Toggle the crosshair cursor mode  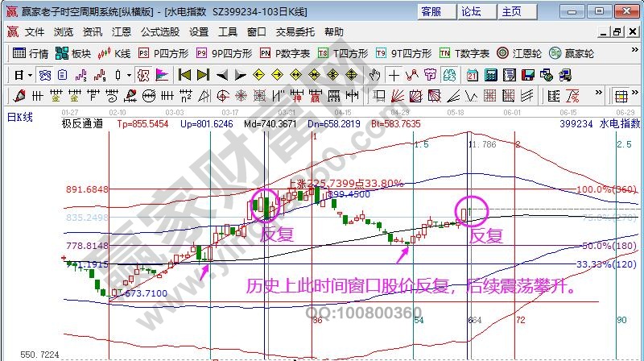(394, 75)
